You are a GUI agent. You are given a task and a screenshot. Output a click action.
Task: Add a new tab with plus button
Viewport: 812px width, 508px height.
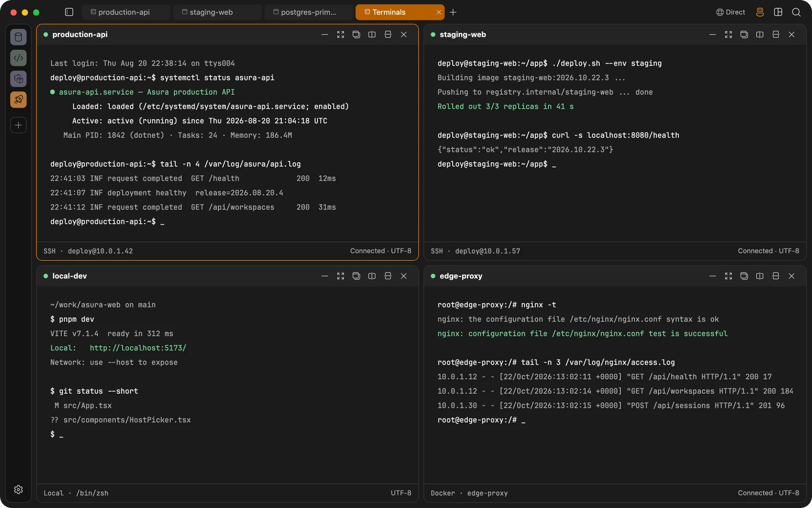(x=453, y=12)
